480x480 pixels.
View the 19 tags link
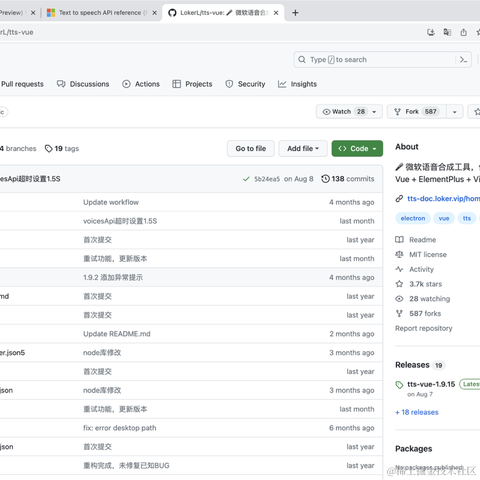(62, 149)
